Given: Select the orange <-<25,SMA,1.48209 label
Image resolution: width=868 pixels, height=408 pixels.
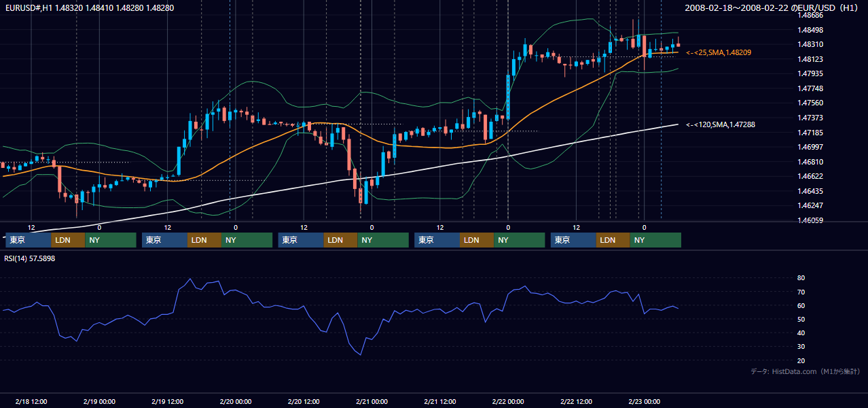Looking at the screenshot, I should pos(719,52).
